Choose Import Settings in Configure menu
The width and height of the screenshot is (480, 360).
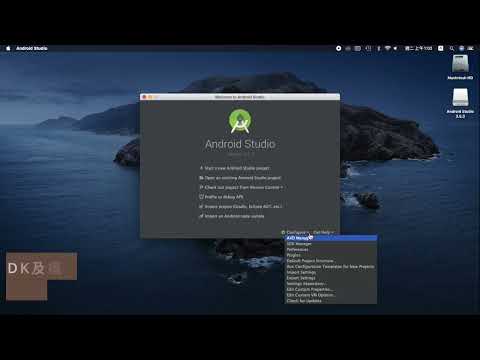pos(331,272)
